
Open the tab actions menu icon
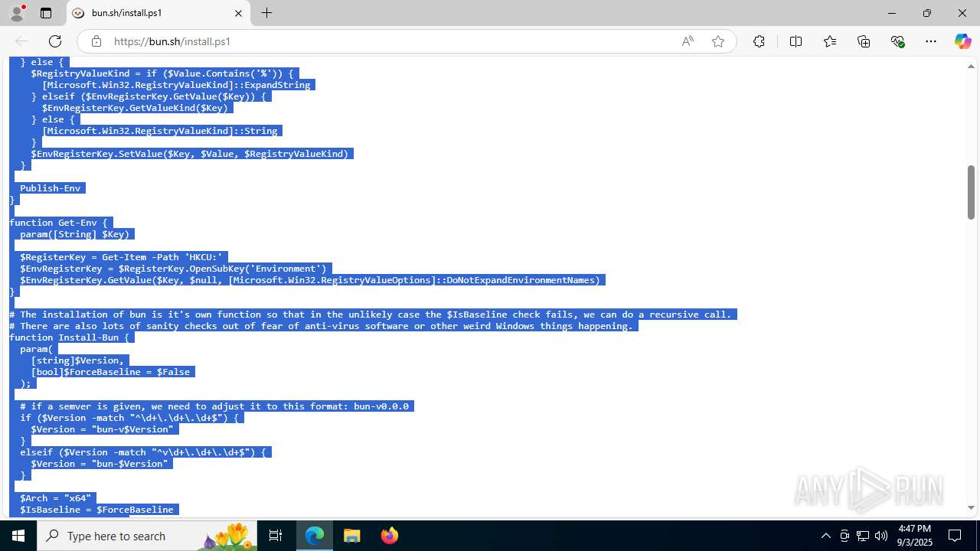click(x=46, y=13)
